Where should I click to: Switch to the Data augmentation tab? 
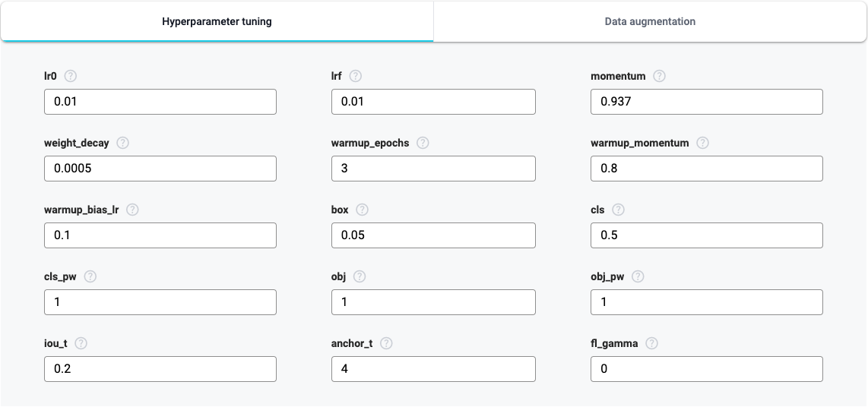coord(650,21)
